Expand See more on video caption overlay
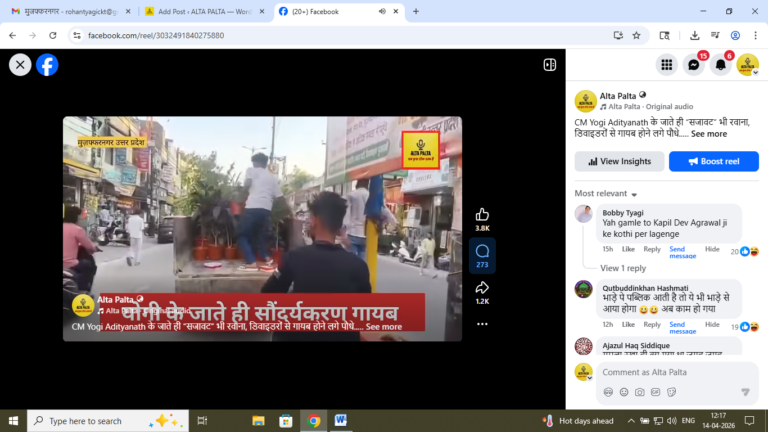The image size is (768, 432). [x=384, y=327]
